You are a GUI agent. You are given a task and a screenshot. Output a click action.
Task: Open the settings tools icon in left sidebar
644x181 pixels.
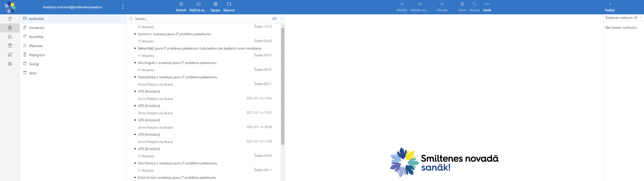(x=10, y=55)
